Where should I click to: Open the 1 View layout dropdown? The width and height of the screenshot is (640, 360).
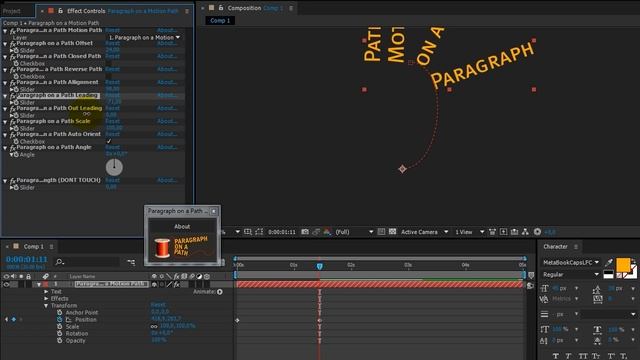pyautogui.click(x=469, y=232)
